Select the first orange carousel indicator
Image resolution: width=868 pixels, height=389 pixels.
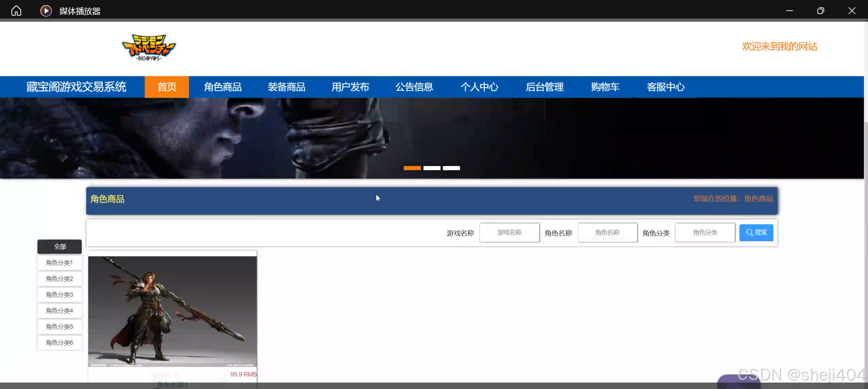click(412, 168)
